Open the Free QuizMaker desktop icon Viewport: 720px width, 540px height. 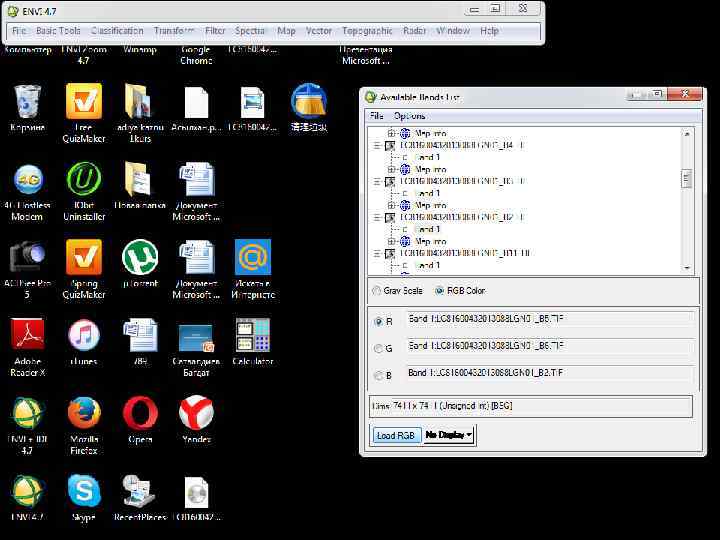coord(84,102)
